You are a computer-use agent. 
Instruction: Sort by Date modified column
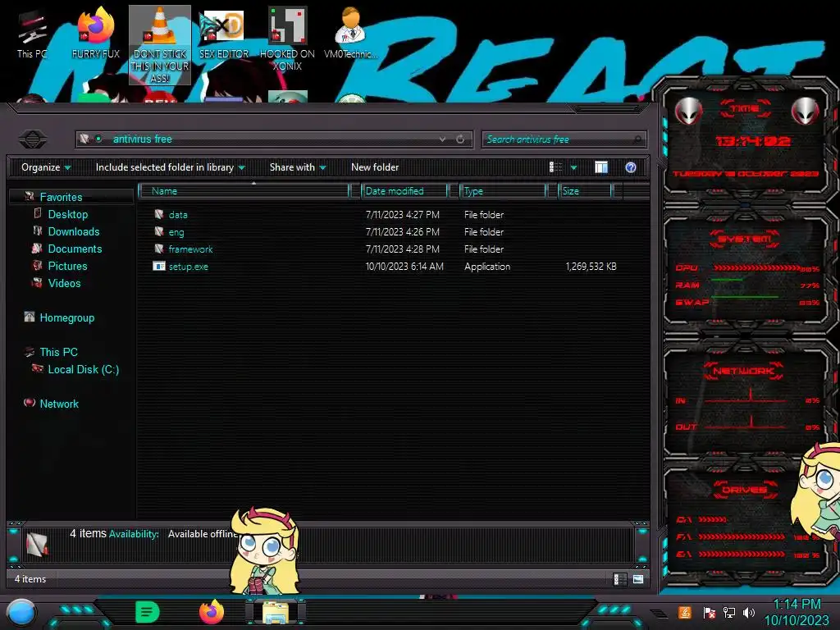point(404,191)
